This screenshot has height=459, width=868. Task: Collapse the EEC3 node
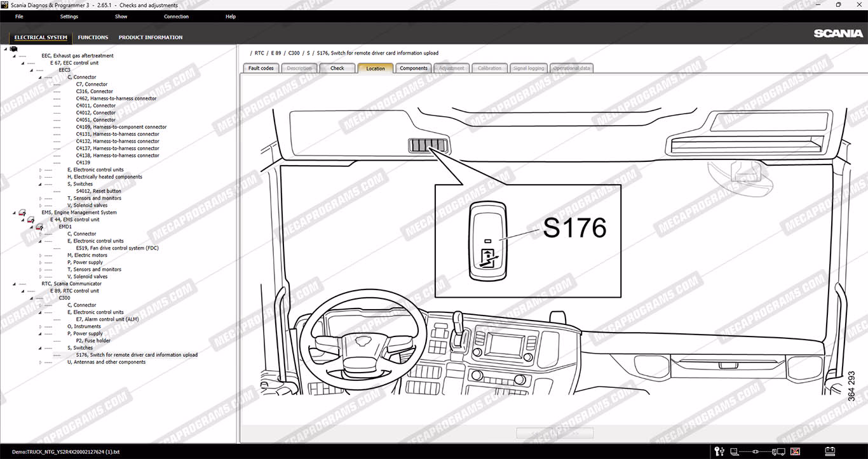coord(31,70)
